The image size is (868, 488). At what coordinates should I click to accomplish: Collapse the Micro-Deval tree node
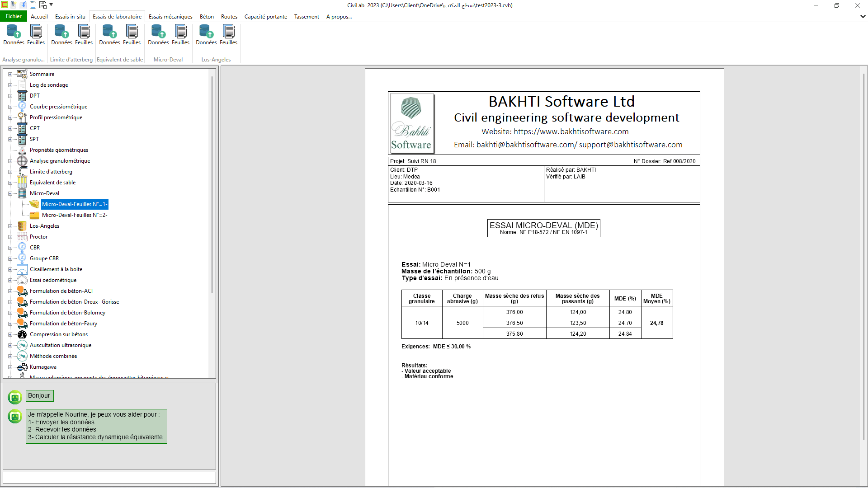10,193
